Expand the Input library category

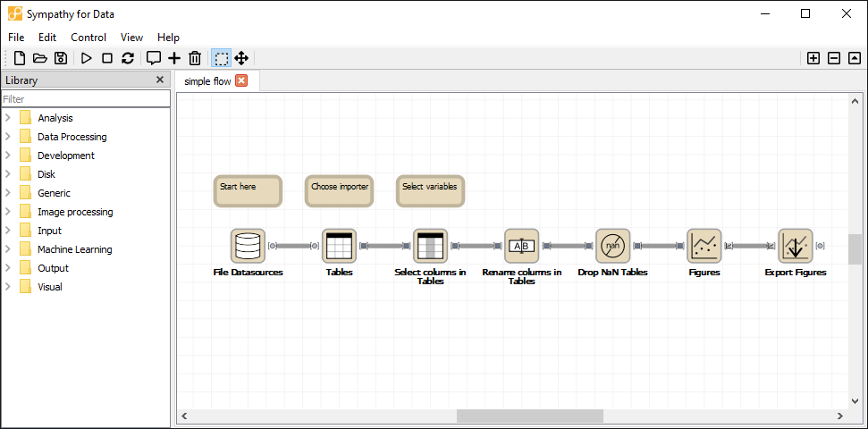8,231
